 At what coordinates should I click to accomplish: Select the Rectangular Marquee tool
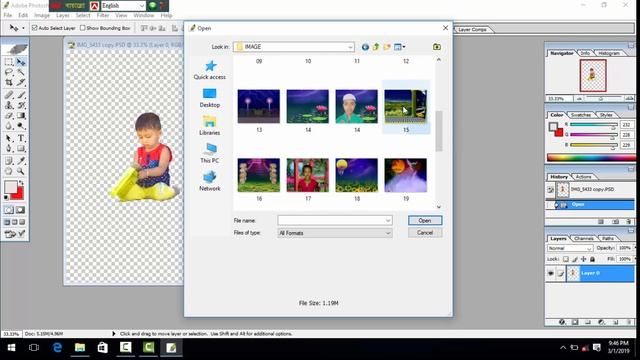[x=9, y=62]
